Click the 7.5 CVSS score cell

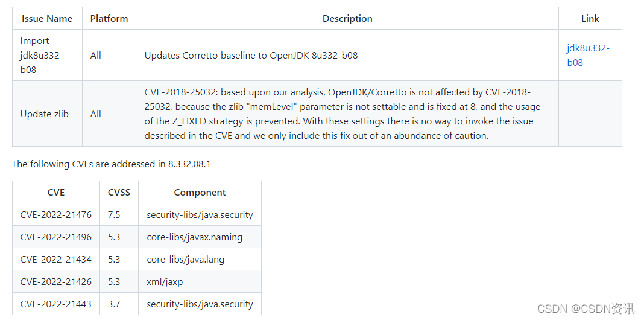point(114,214)
